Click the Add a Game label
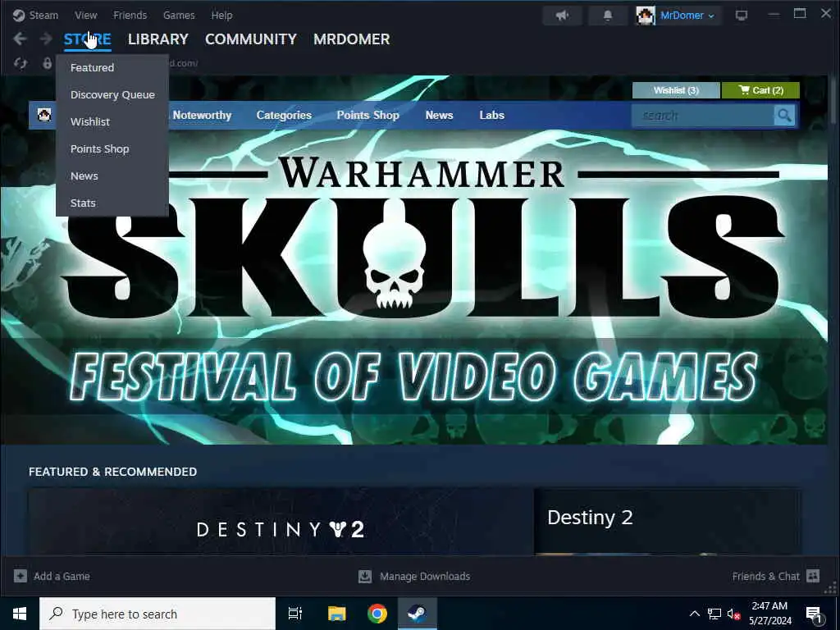This screenshot has width=840, height=630. (x=62, y=576)
